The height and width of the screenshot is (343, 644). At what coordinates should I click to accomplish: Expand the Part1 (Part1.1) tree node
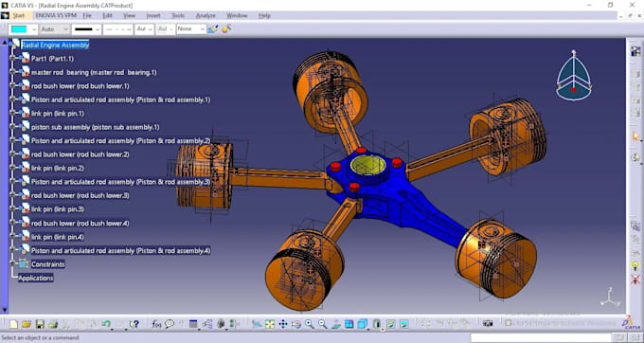(x=12, y=59)
